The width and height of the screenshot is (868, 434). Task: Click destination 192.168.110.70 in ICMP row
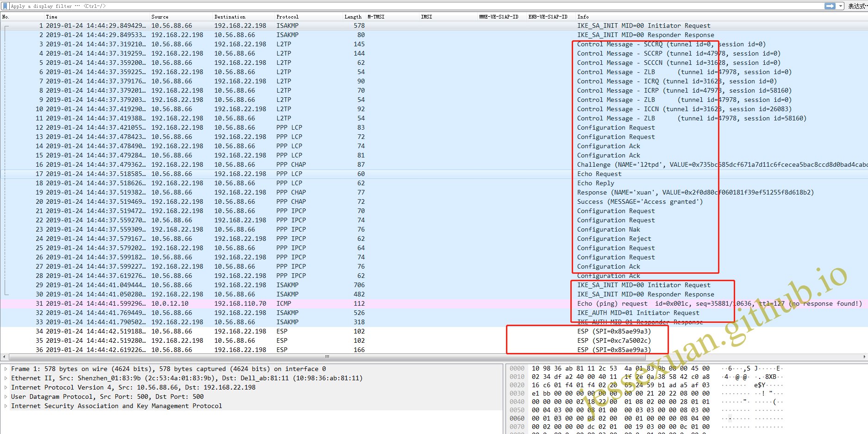pyautogui.click(x=240, y=304)
